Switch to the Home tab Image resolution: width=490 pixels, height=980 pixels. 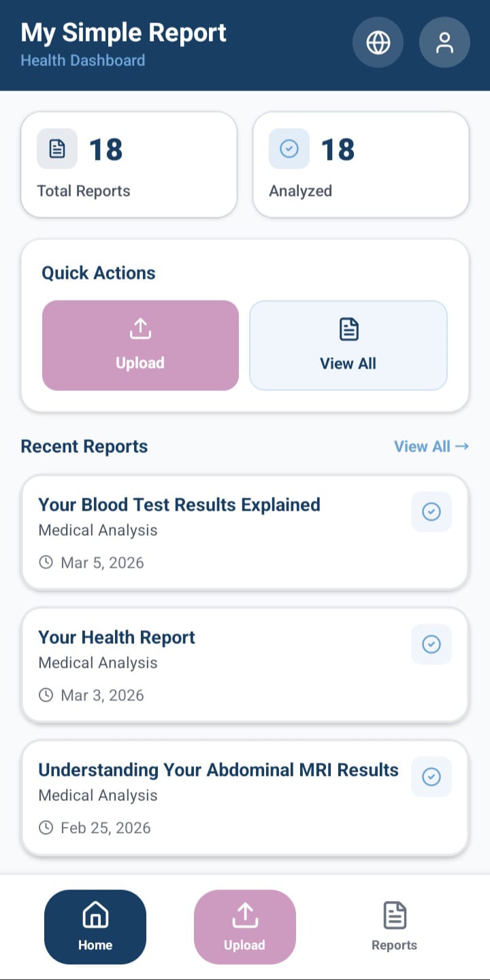95,927
